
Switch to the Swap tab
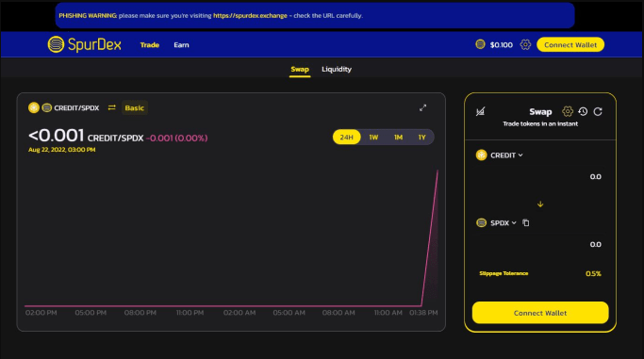coord(300,70)
